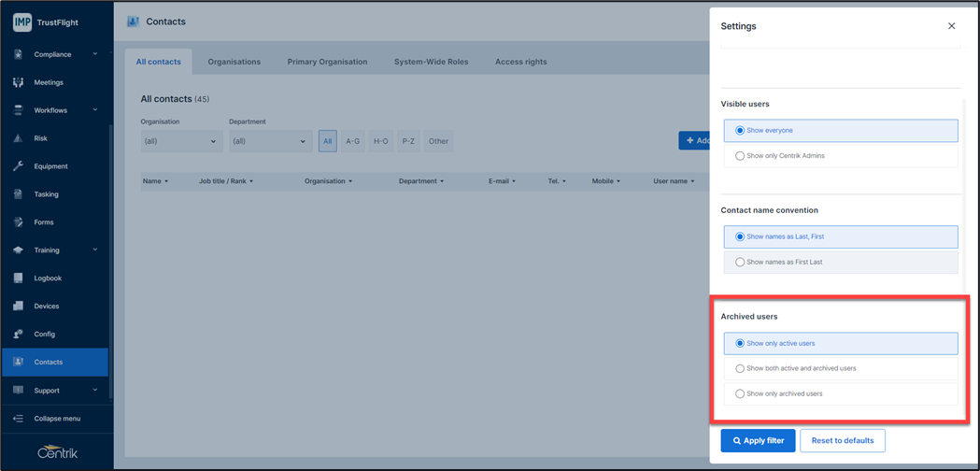Screen dimensions: 980x471
Task: Close the Settings panel
Action: tap(951, 26)
